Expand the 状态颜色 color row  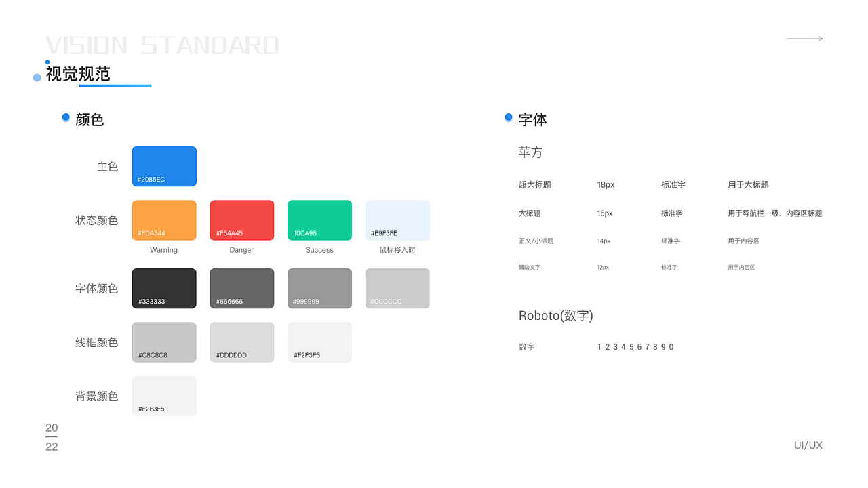click(96, 220)
